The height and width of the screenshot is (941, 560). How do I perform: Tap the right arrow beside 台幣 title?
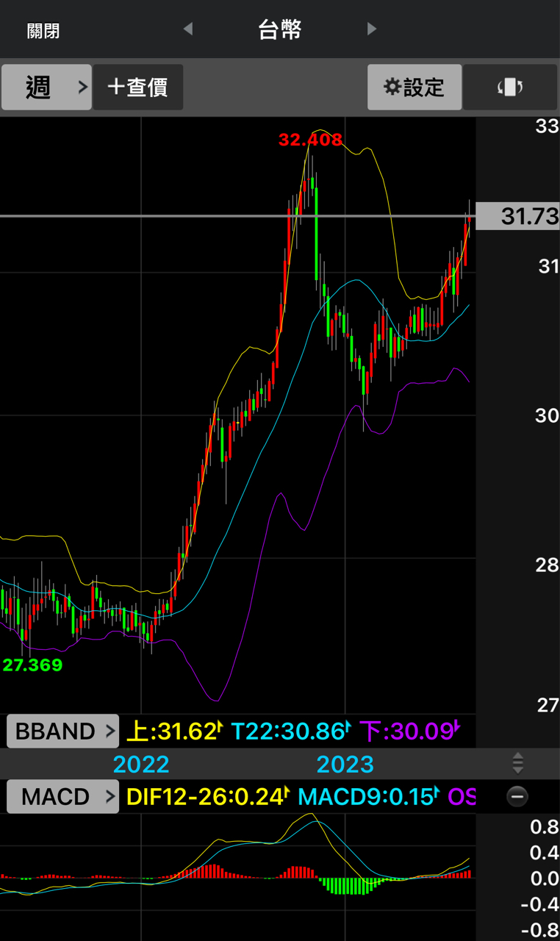click(x=372, y=29)
